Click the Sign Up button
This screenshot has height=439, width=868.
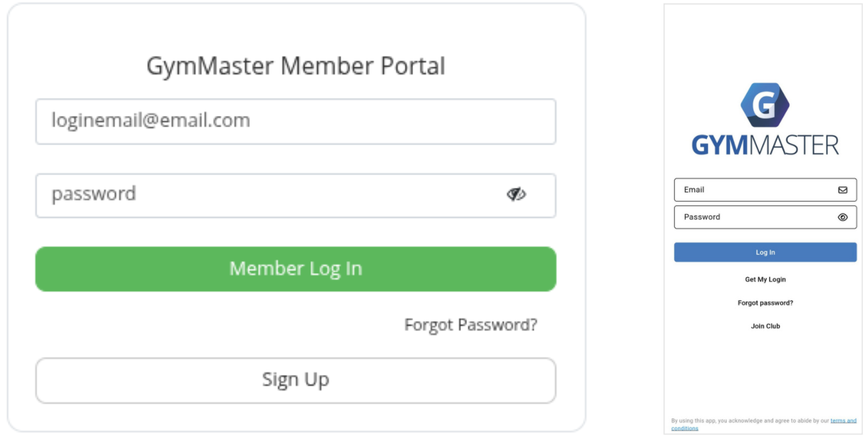295,380
